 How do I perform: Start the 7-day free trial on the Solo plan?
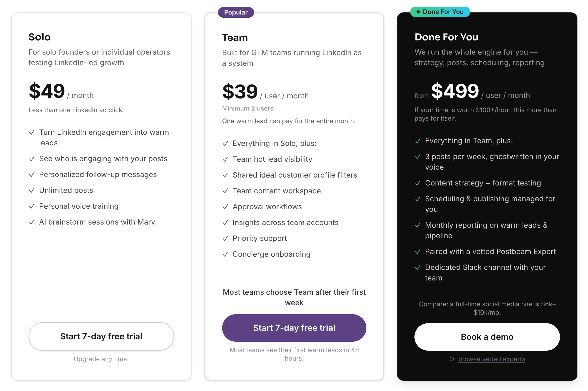click(101, 336)
